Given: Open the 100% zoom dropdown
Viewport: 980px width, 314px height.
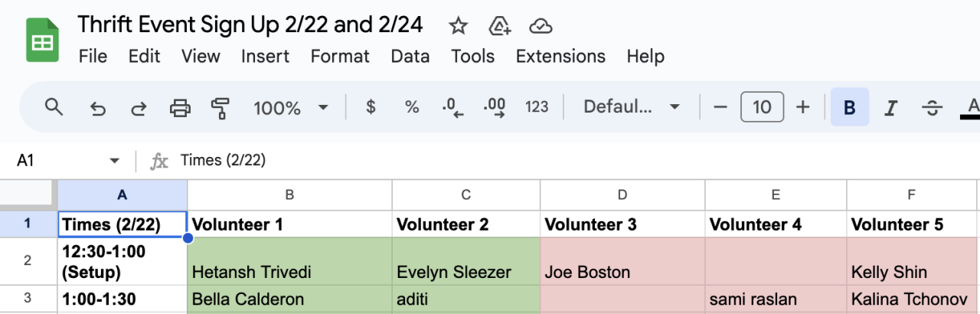Looking at the screenshot, I should [x=291, y=108].
